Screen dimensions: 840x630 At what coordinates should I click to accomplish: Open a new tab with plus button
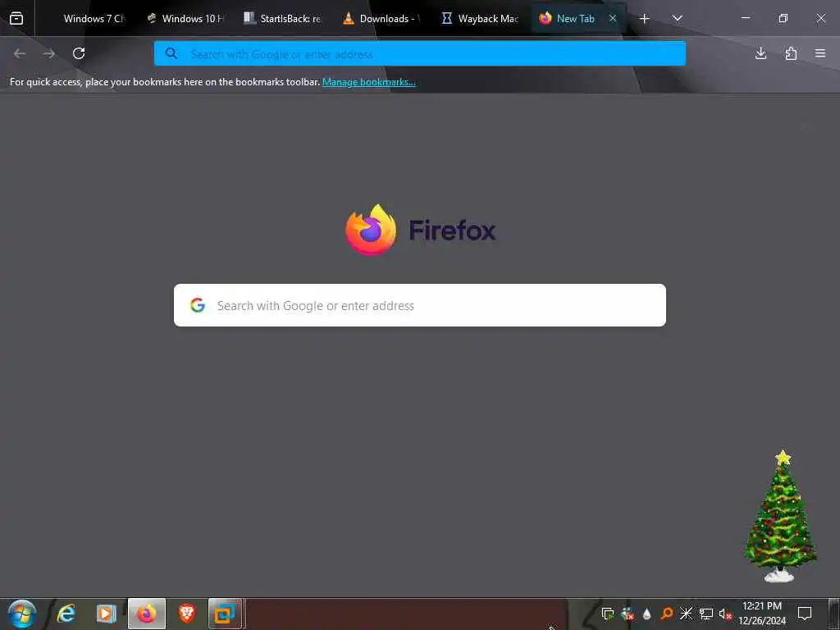coord(645,19)
